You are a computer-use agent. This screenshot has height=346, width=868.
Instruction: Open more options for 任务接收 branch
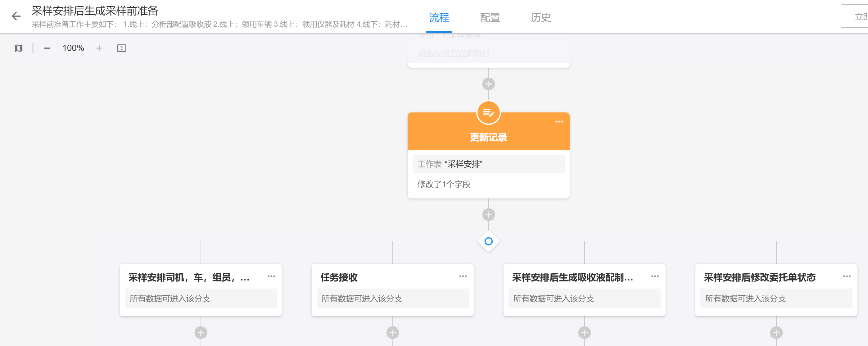(x=463, y=276)
